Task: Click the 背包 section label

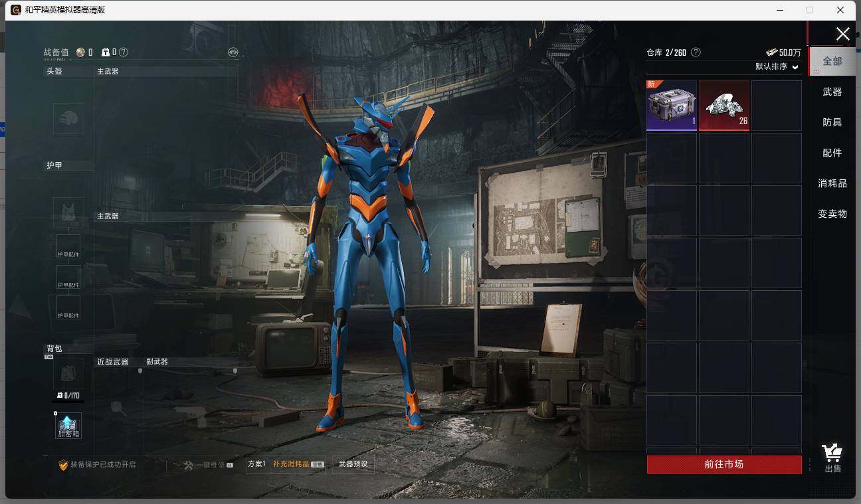Action: point(54,349)
